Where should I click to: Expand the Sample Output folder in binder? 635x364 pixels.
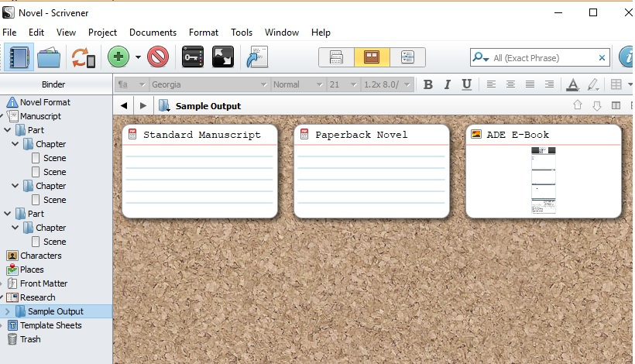point(8,311)
